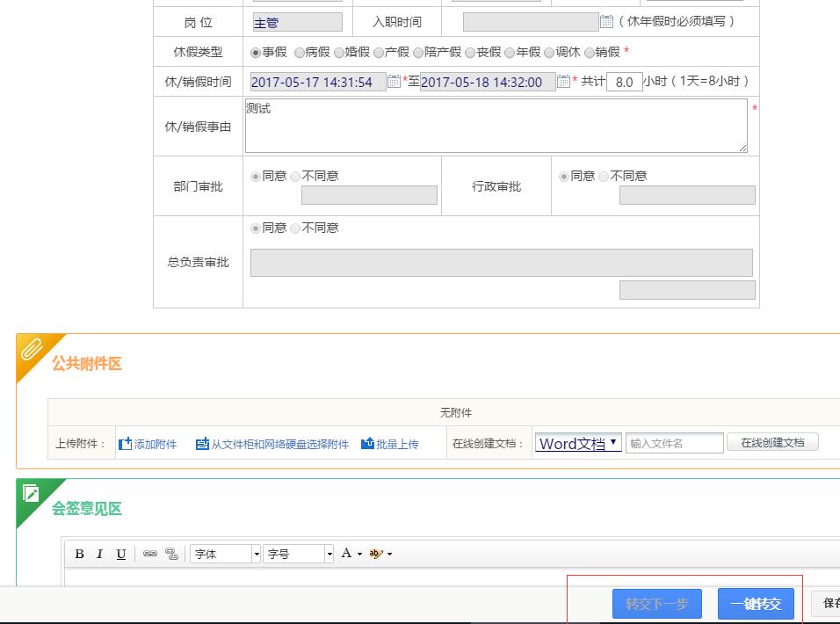The height and width of the screenshot is (624, 840).
Task: Open calendar picker for leave end time
Action: click(x=563, y=82)
